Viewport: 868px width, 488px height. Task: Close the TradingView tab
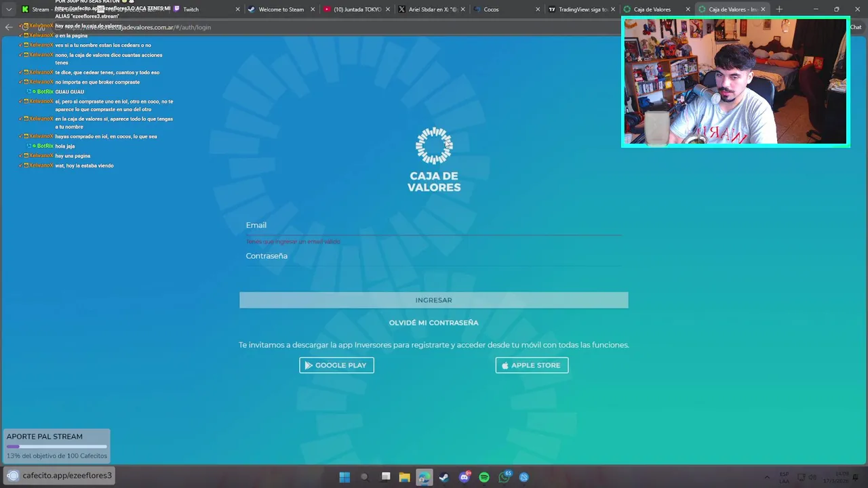click(x=613, y=9)
